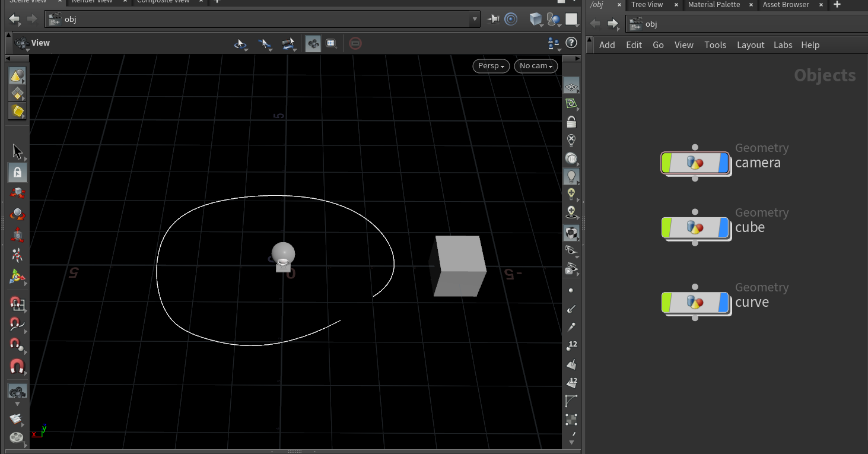The height and width of the screenshot is (454, 868).
Task: Open the No cam camera dropdown
Action: point(536,66)
